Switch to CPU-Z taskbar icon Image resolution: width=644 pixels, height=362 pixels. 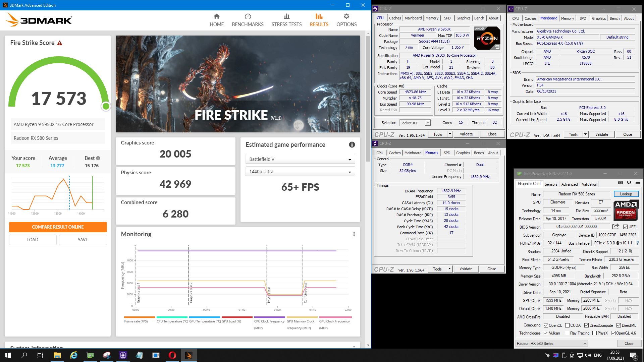123,355
